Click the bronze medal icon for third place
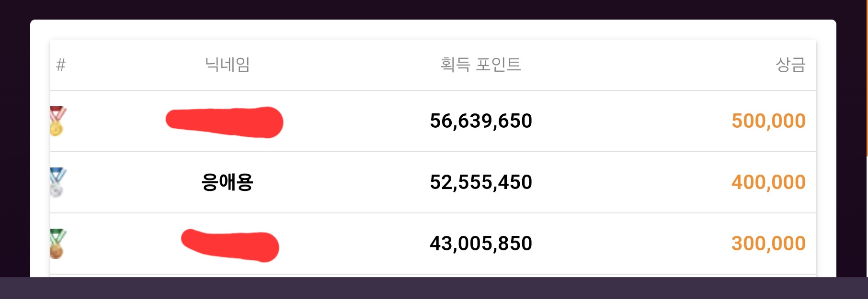 57,244
